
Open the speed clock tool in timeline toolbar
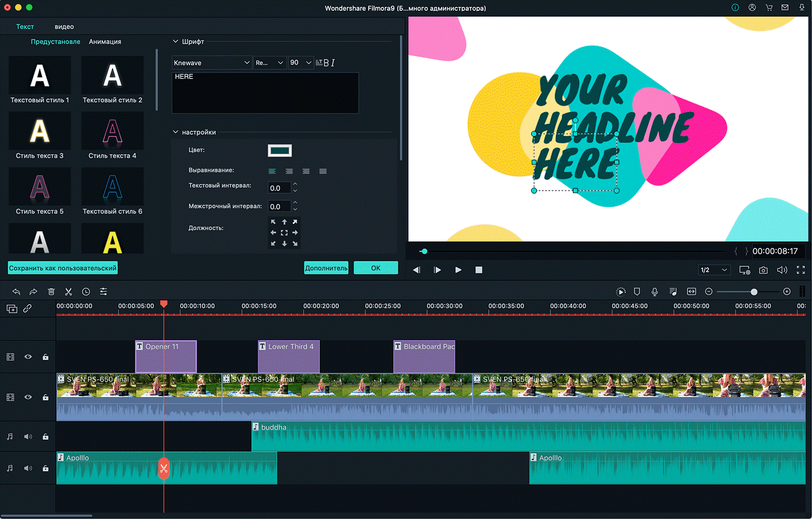(x=86, y=292)
